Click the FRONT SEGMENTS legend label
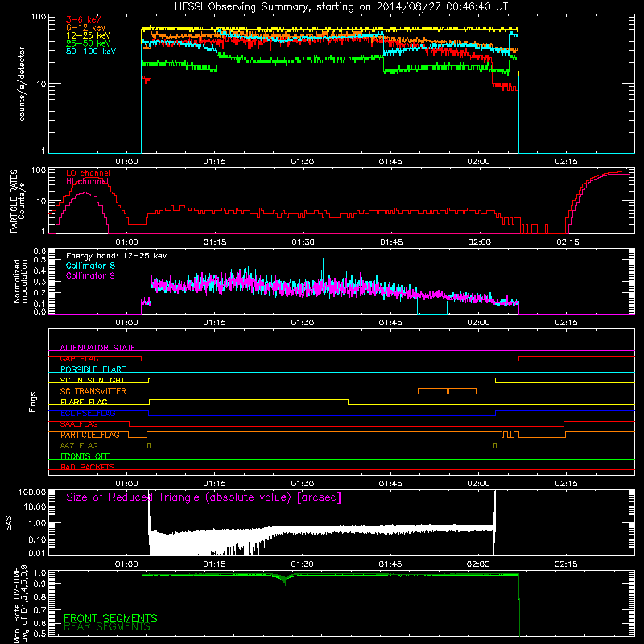 [110, 618]
